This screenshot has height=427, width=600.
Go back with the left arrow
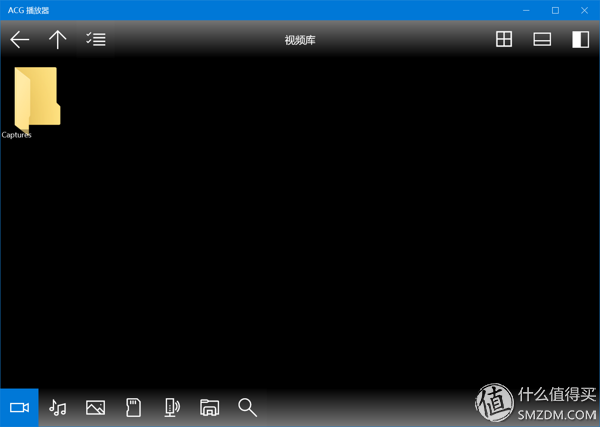tap(20, 40)
